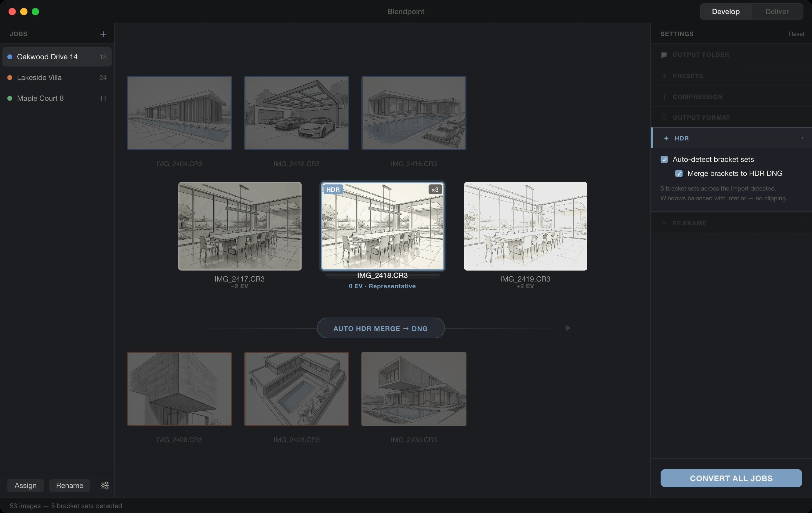Select thumbnail IMG_2416.CR3 pool house
Viewport: 812px width, 513px height.
point(414,113)
